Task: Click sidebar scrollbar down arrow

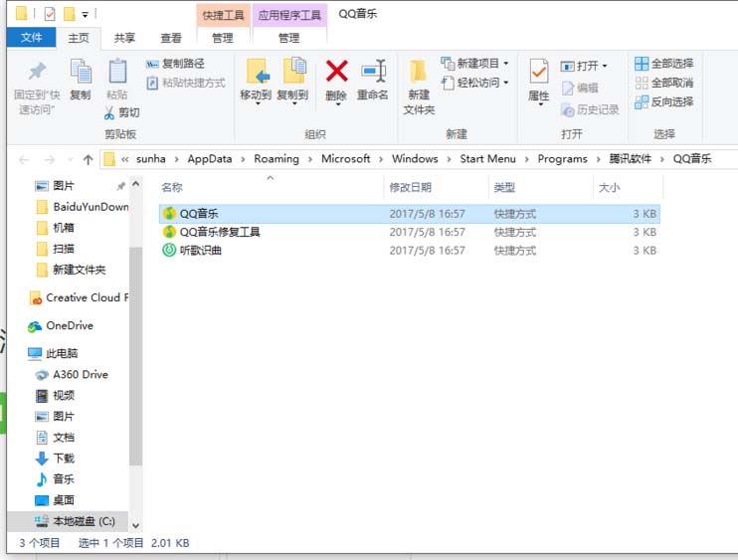Action: click(x=136, y=525)
